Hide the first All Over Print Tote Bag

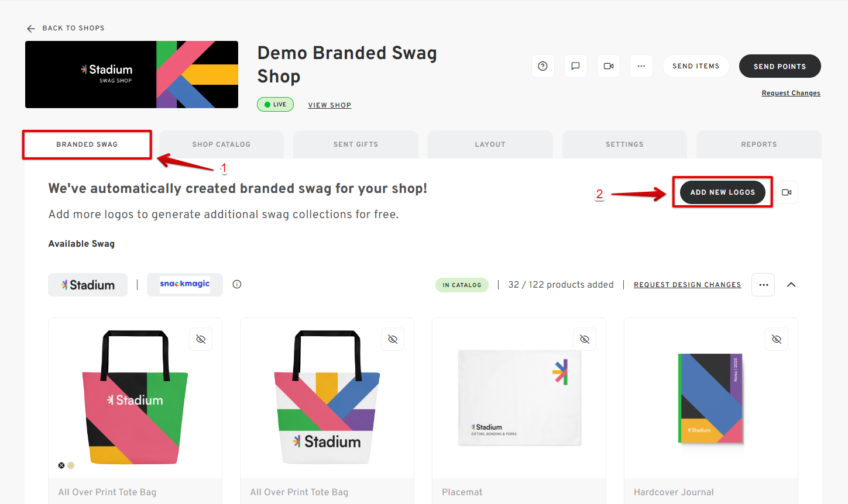pyautogui.click(x=201, y=339)
